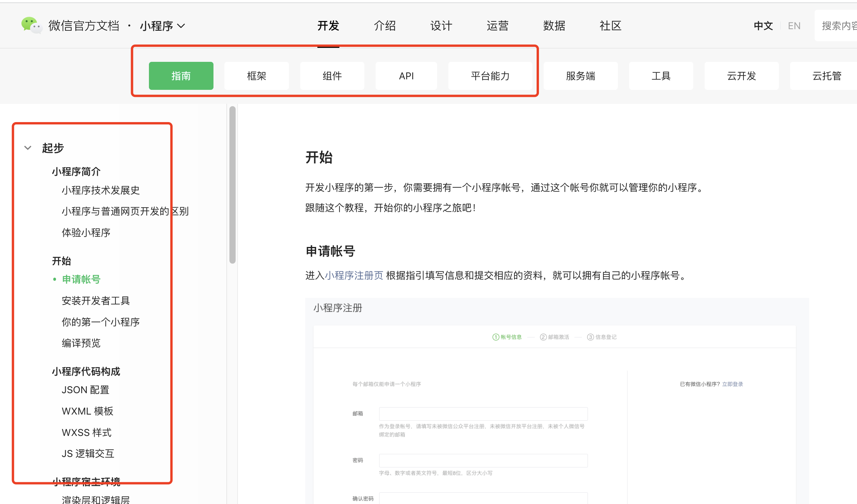Click step 2 邮箱激活 indicator
This screenshot has height=504, width=857.
pyautogui.click(x=554, y=337)
